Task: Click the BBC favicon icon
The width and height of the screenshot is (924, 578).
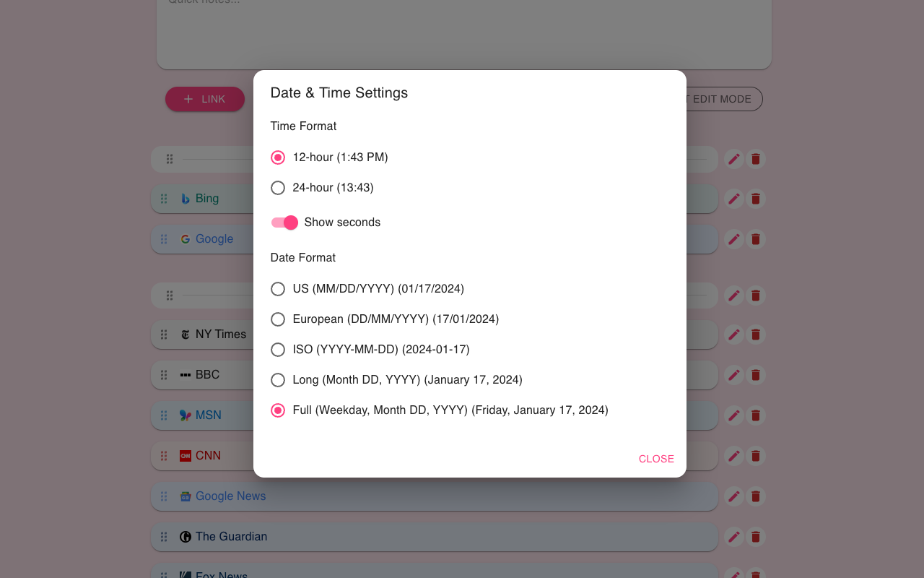Action: tap(186, 375)
